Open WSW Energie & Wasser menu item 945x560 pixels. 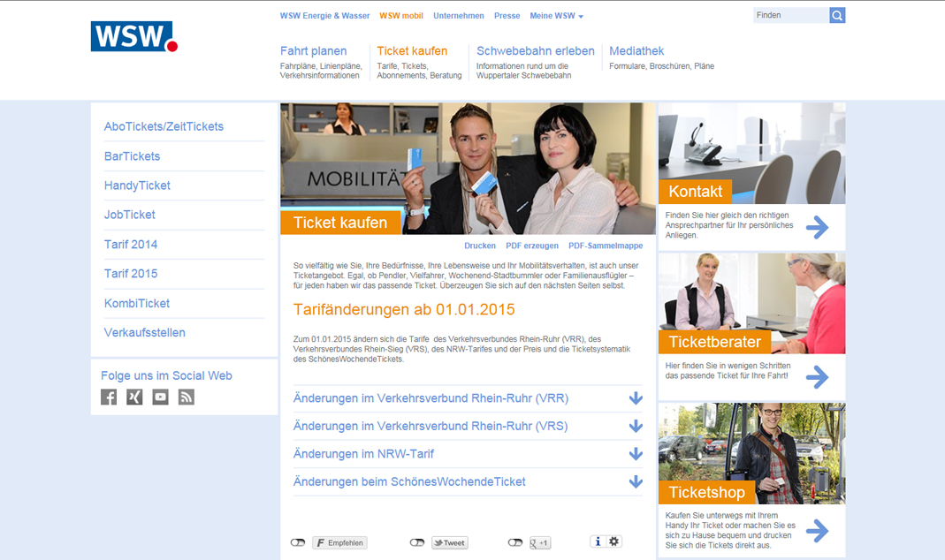tap(324, 16)
